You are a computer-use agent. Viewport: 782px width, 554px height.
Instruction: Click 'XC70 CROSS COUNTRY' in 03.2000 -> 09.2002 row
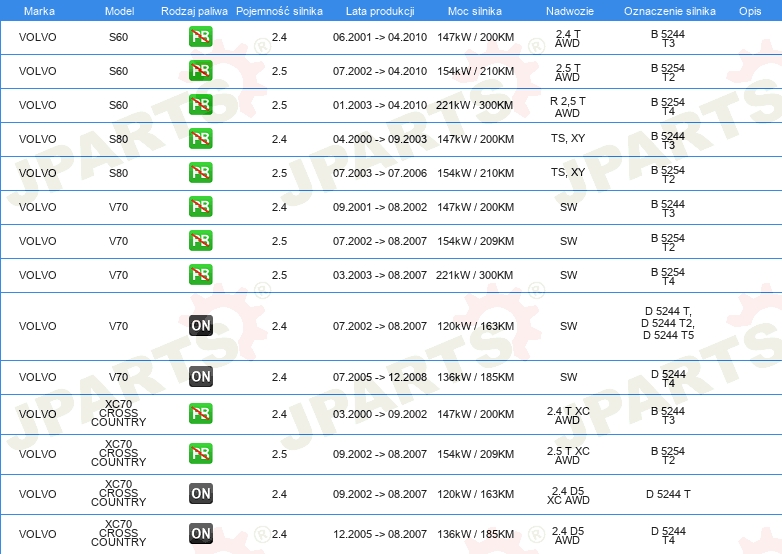[x=119, y=413]
